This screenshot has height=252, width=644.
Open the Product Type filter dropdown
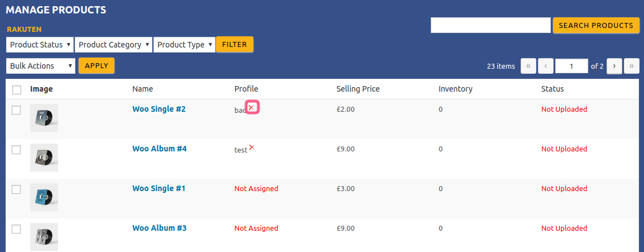(x=184, y=45)
